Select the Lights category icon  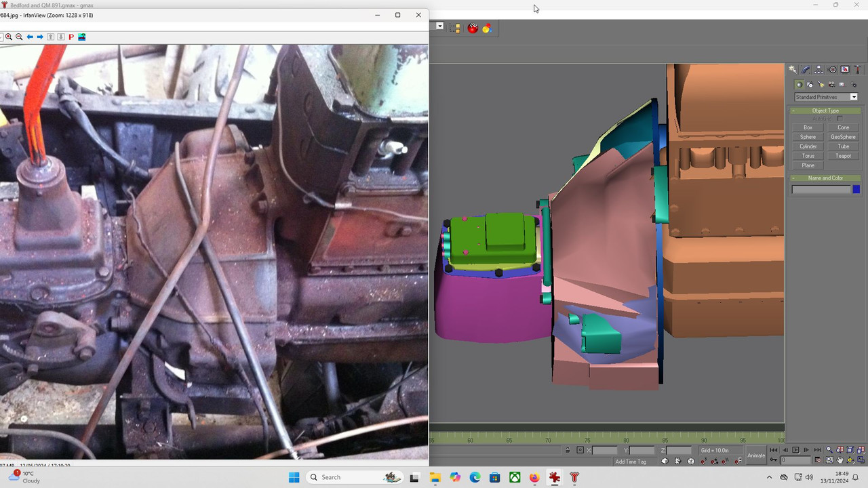click(821, 85)
